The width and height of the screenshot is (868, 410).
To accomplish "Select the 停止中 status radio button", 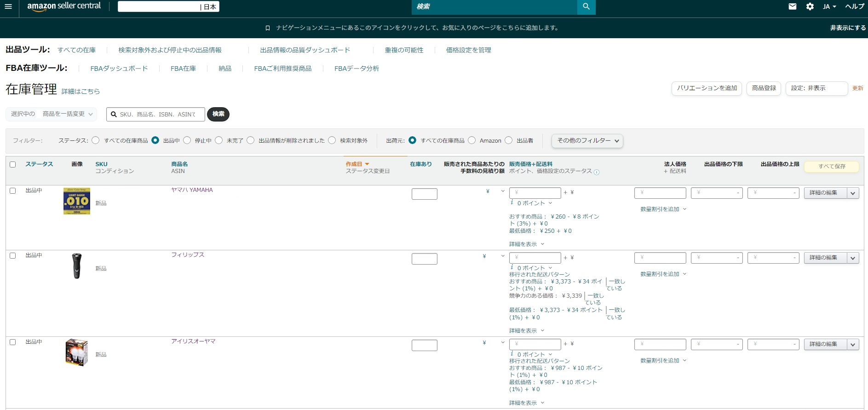I will tap(187, 140).
